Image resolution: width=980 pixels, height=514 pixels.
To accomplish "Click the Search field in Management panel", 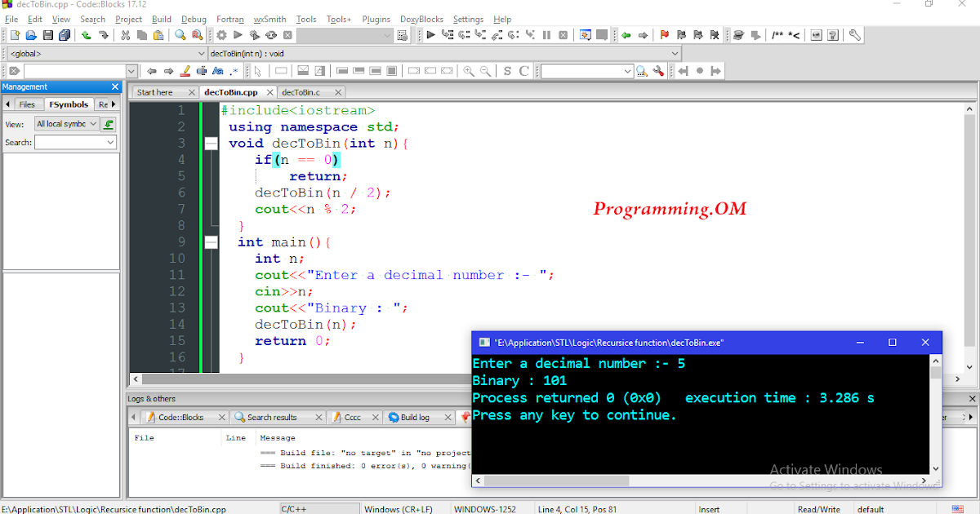I will pos(75,142).
